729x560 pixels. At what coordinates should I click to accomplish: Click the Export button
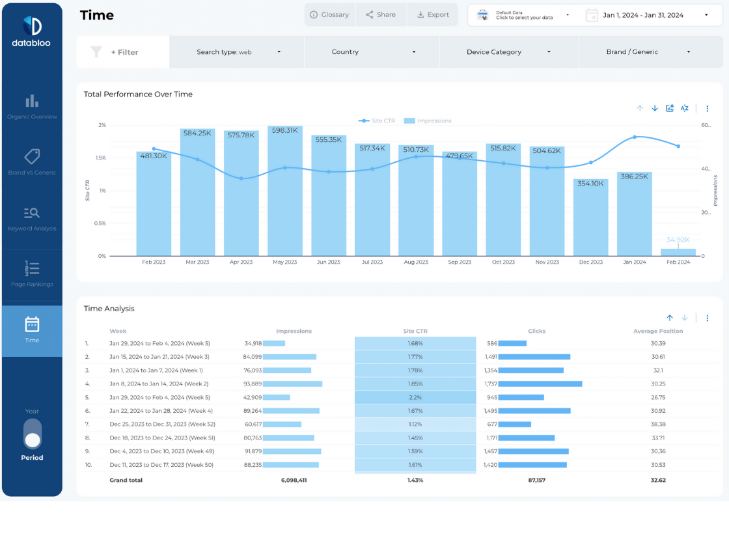[433, 15]
